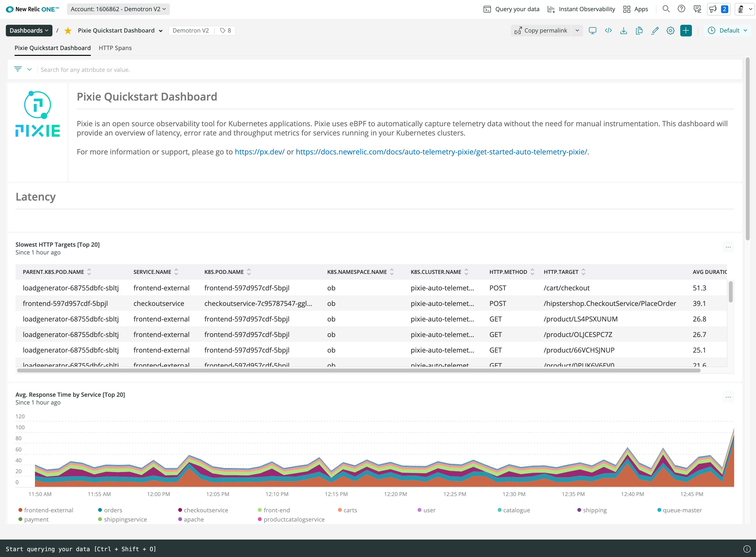Click the TV mode monitor icon
The width and height of the screenshot is (756, 557).
[x=592, y=31]
